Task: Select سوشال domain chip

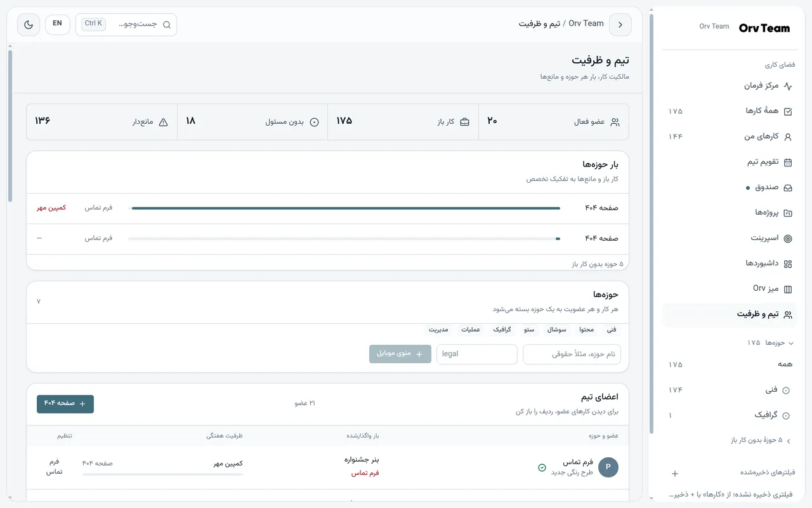Action: tap(557, 330)
